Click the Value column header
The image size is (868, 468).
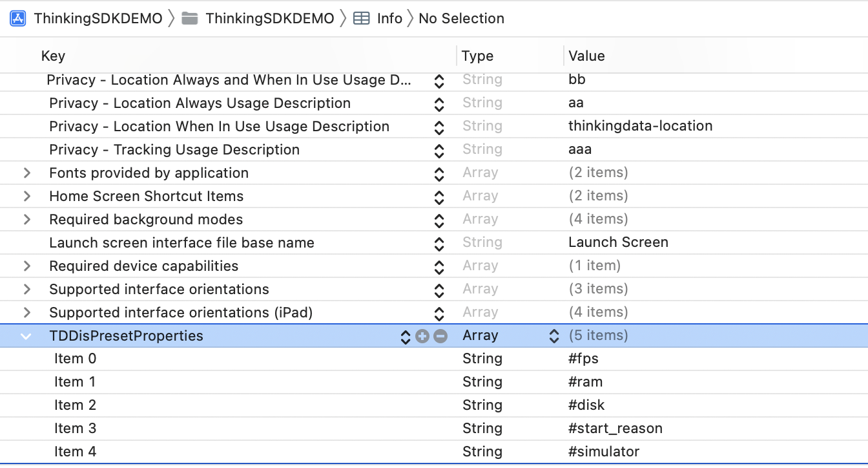pos(586,56)
